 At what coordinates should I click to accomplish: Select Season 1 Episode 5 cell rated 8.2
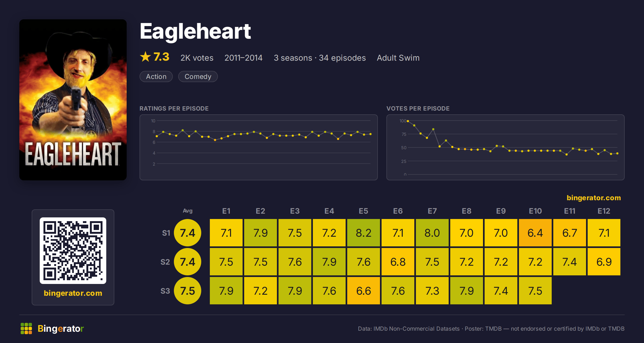coord(364,233)
